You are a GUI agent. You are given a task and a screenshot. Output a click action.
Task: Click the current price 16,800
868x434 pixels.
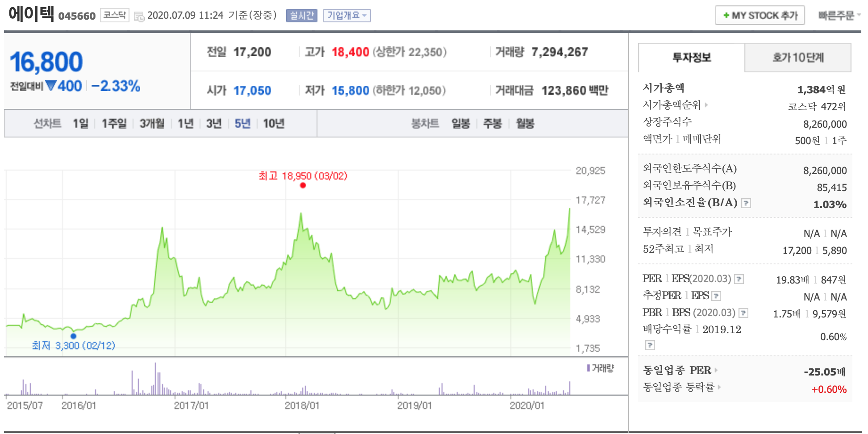[x=46, y=62]
